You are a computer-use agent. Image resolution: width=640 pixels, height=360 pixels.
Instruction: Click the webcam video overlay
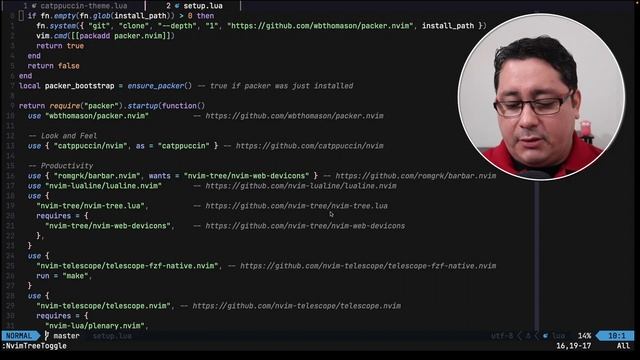[541, 97]
